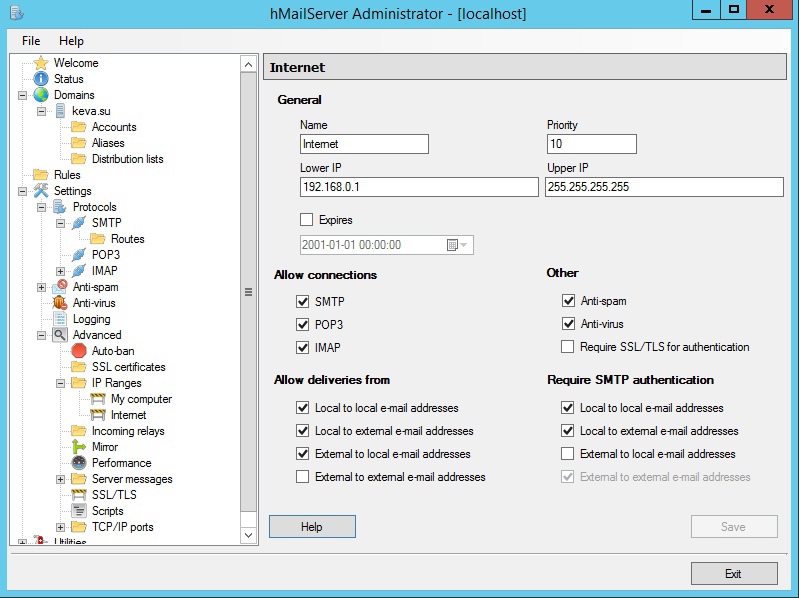Click the Routes folder icon
This screenshot has height=598, width=799.
click(97, 239)
